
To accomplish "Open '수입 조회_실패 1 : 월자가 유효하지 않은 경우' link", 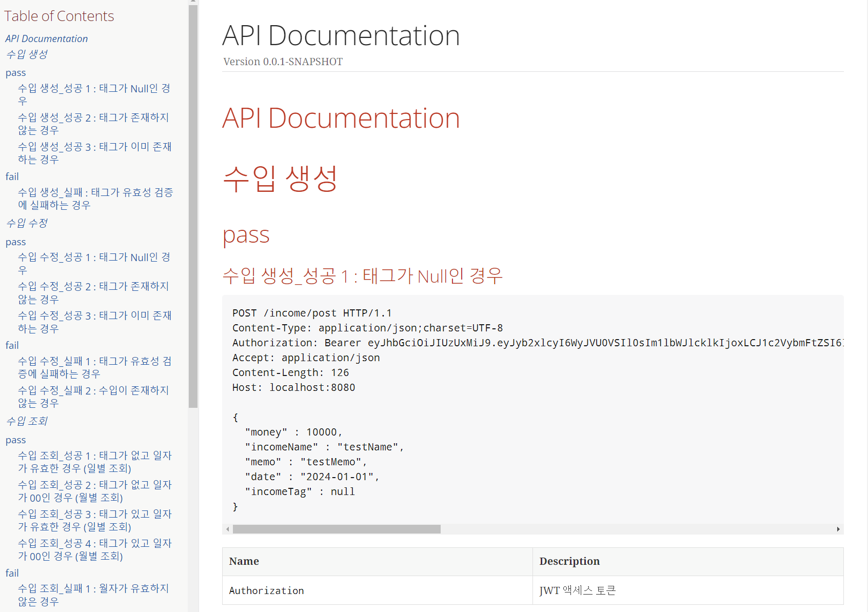I will 93,595.
